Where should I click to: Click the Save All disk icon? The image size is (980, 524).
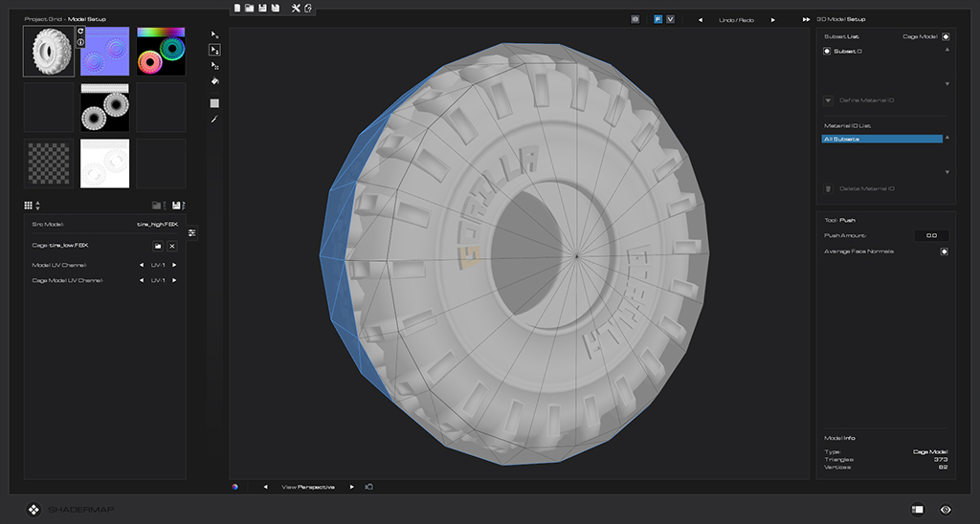pos(179,205)
